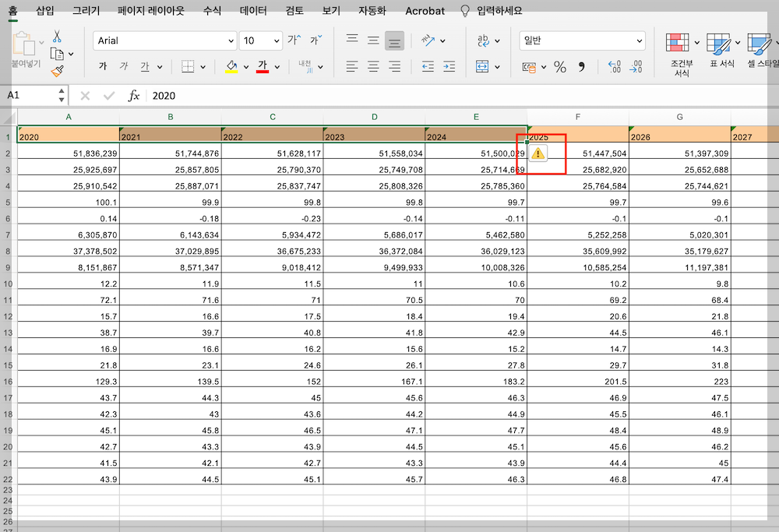Click the Format Painter brush icon
The width and height of the screenshot is (779, 532).
point(57,71)
